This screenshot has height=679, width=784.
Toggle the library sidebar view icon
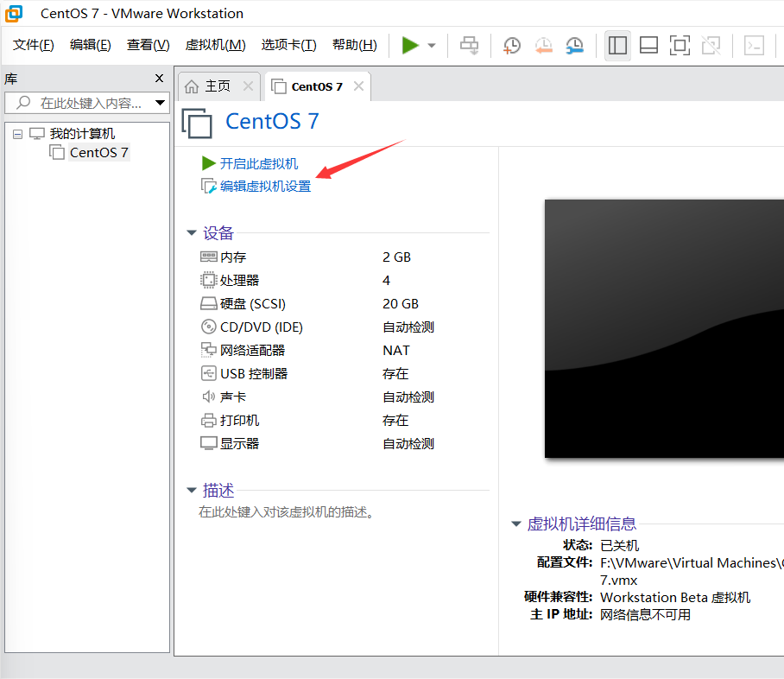tap(617, 46)
